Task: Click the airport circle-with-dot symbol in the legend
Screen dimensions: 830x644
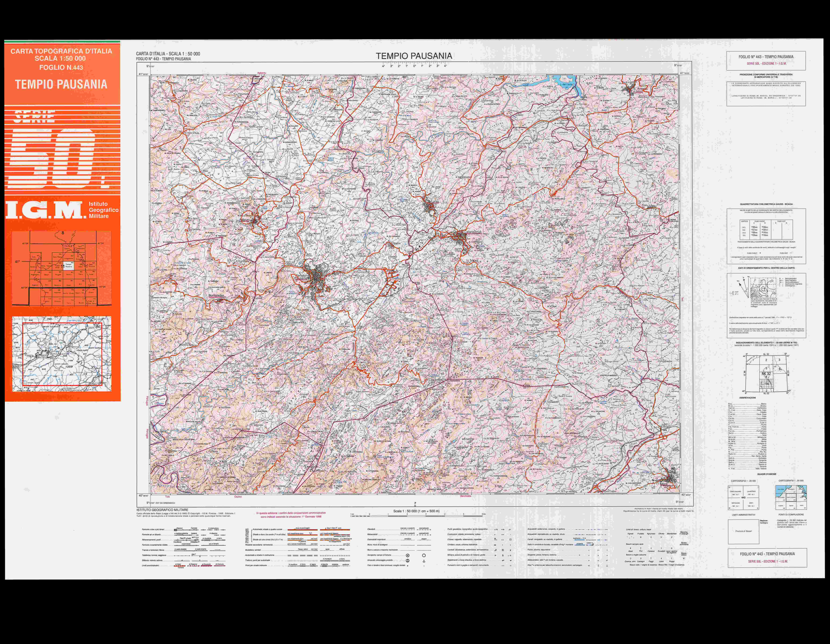Action: 408,556
